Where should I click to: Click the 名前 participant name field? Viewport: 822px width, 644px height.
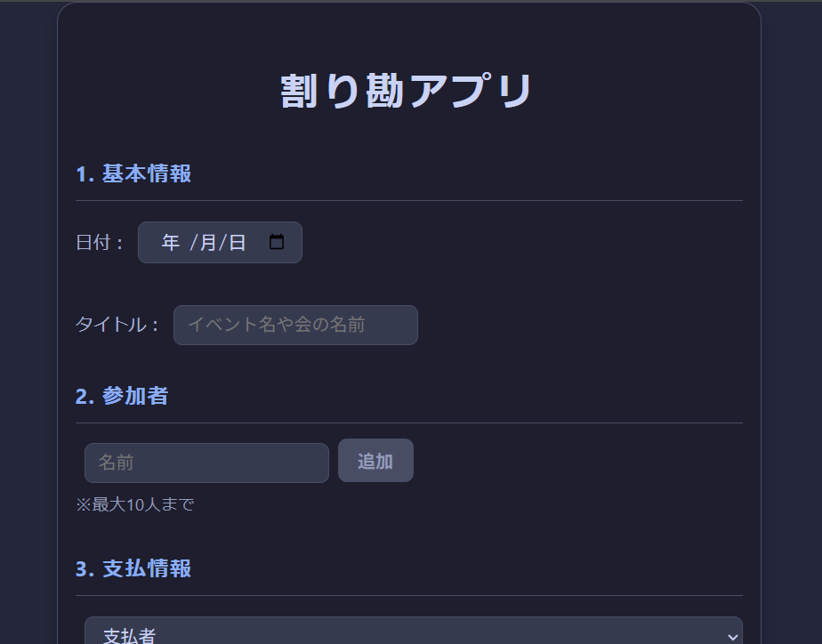pos(206,463)
